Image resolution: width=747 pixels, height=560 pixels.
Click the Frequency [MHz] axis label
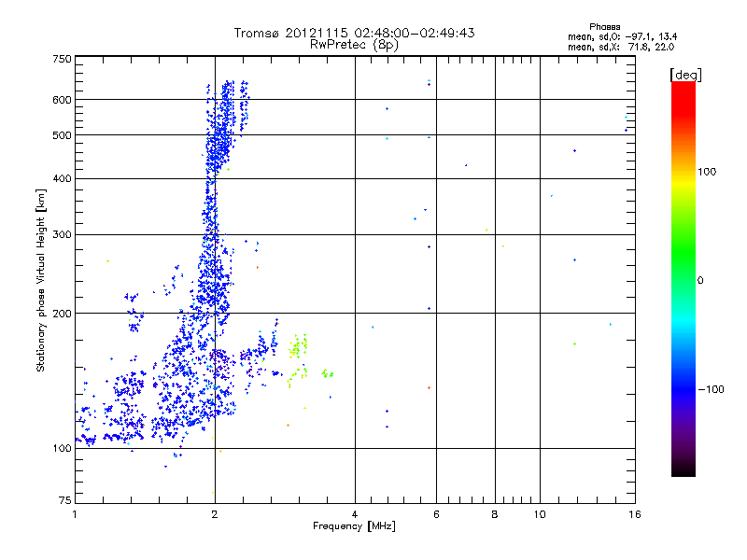tap(354, 527)
